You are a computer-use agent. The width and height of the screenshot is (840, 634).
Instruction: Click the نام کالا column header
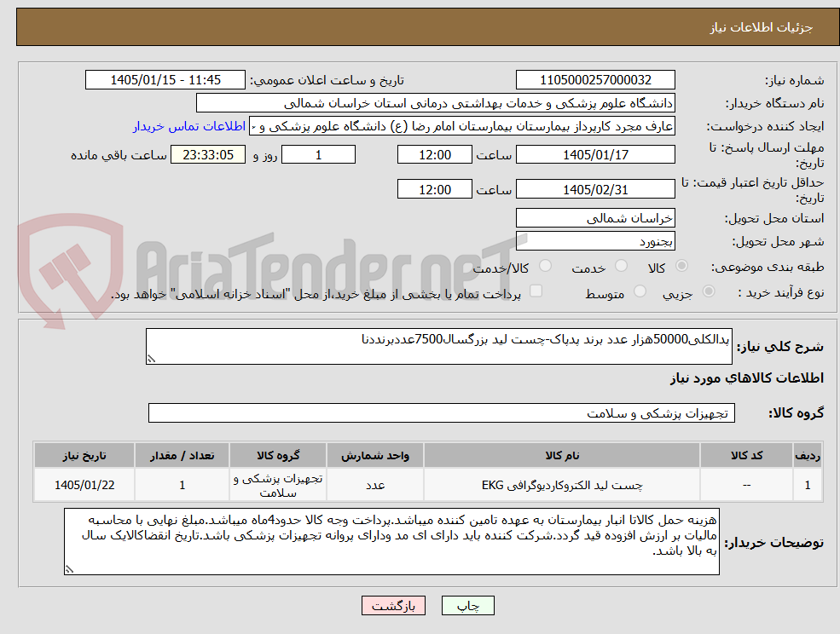coord(562,455)
